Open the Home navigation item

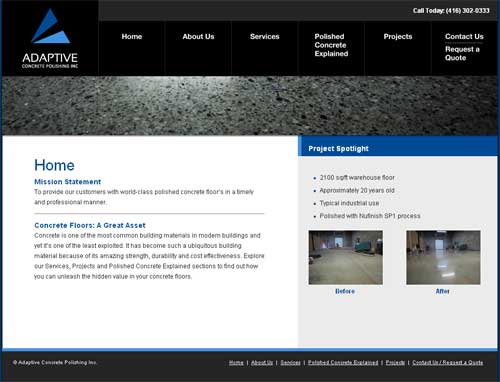pyautogui.click(x=132, y=37)
